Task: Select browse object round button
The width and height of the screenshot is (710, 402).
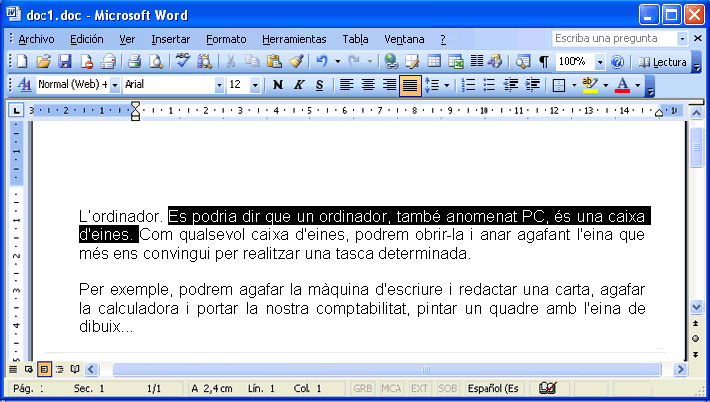Action: (696, 339)
